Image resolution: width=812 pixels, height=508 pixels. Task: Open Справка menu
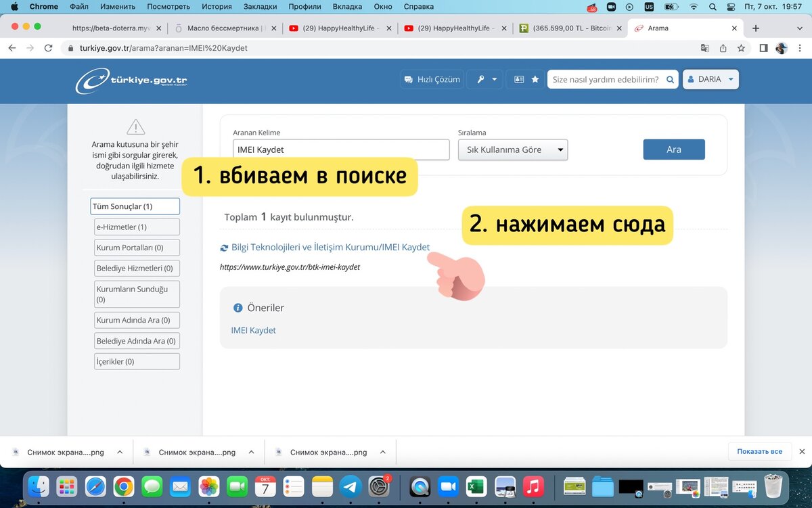click(419, 7)
